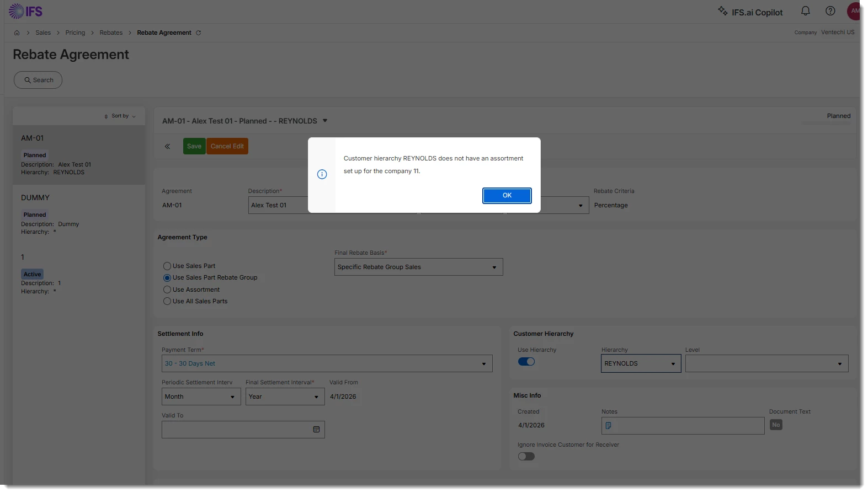Select the DUMMY agreement in the list

click(79, 215)
